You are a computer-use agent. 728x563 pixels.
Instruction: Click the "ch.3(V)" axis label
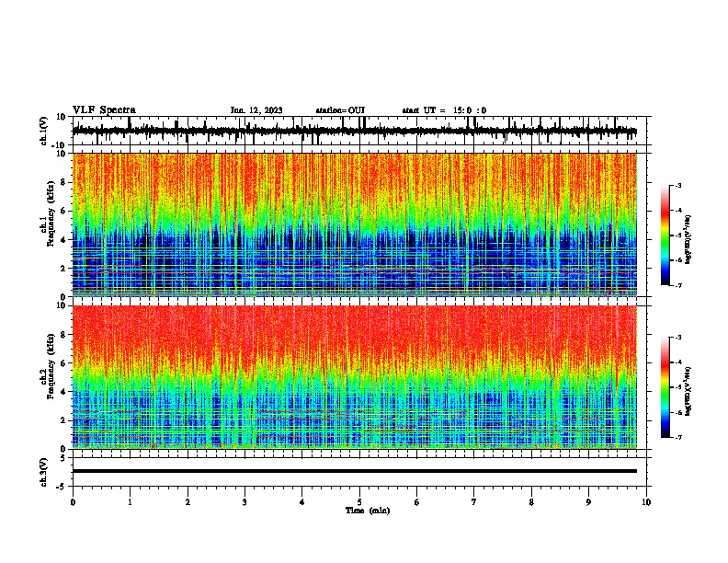point(44,472)
